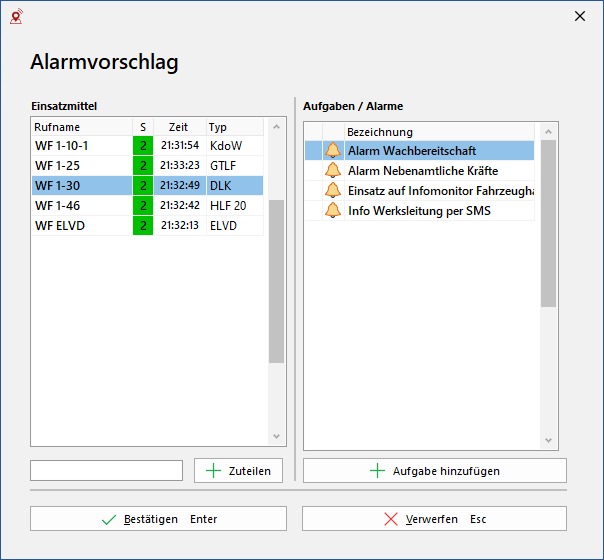Screen dimensions: 604x560
Task: Discard the proposal with Verwerfen
Action: [434, 519]
